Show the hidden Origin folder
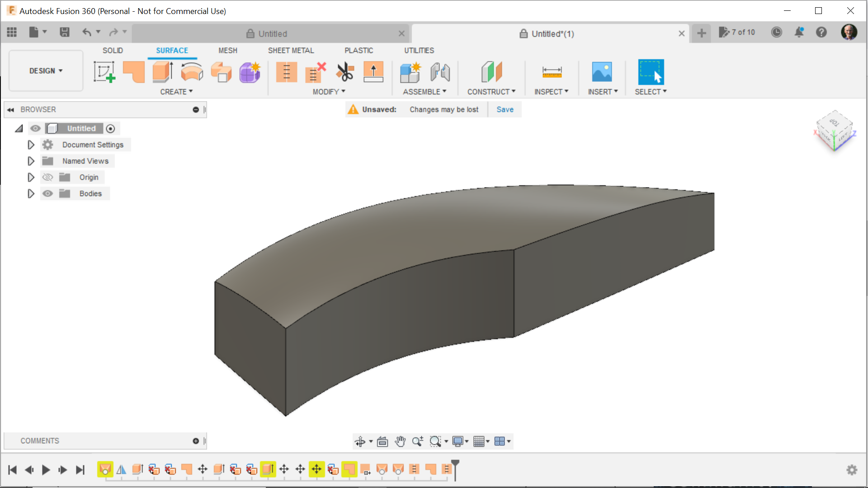The height and width of the screenshot is (488, 868). [47, 178]
